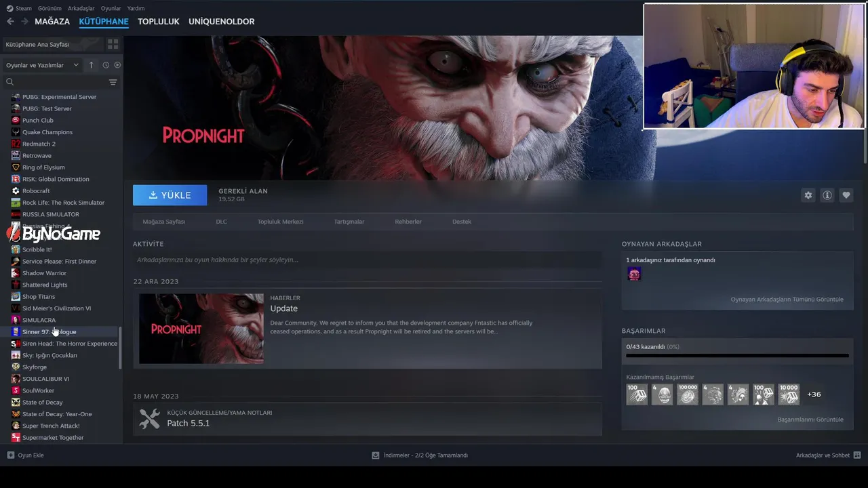This screenshot has width=868, height=488.
Task: Click the Redmatch 2 game icon
Action: click(16, 144)
